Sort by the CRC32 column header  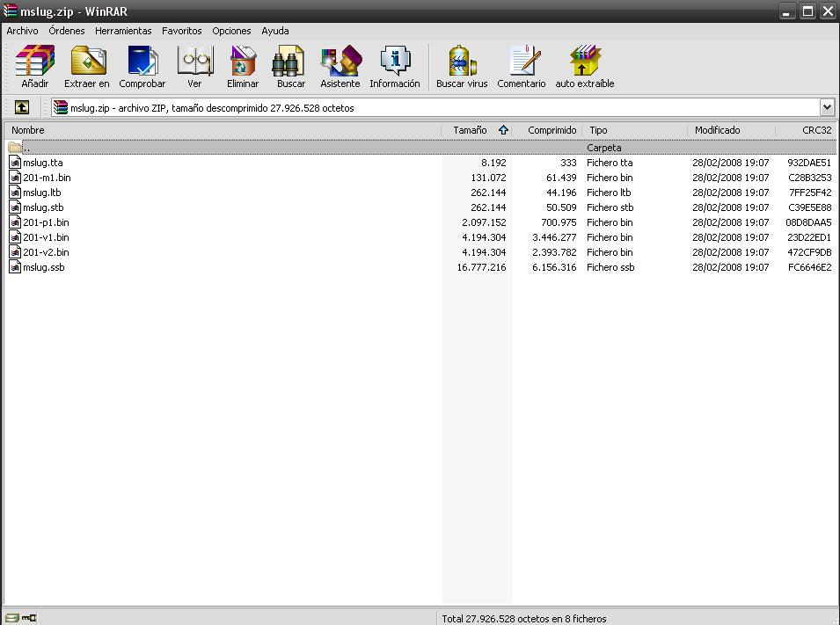click(x=817, y=130)
